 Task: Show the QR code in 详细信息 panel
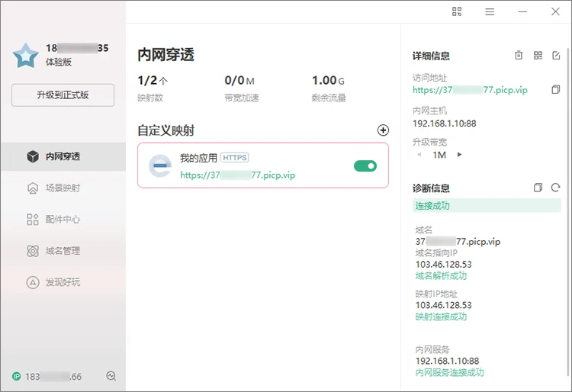point(538,56)
